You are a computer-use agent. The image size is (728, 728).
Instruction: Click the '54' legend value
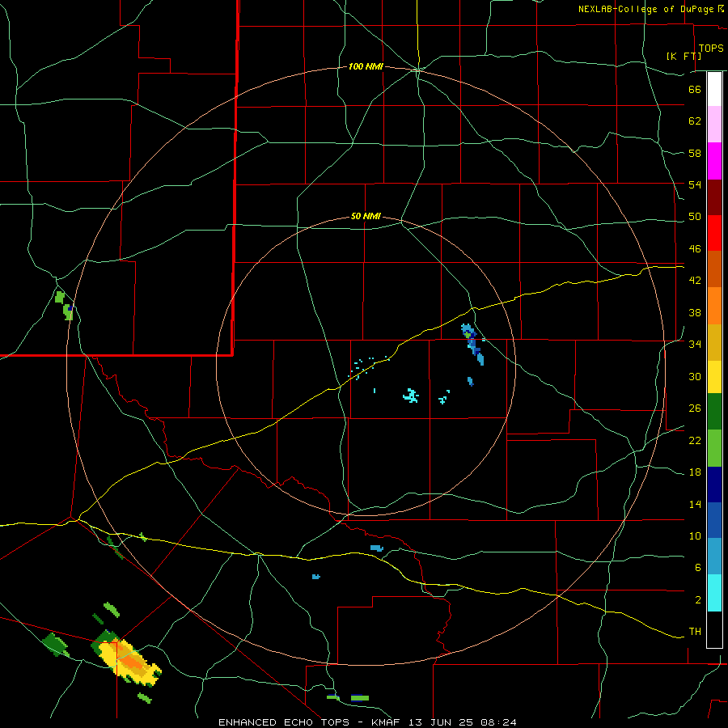[695, 184]
